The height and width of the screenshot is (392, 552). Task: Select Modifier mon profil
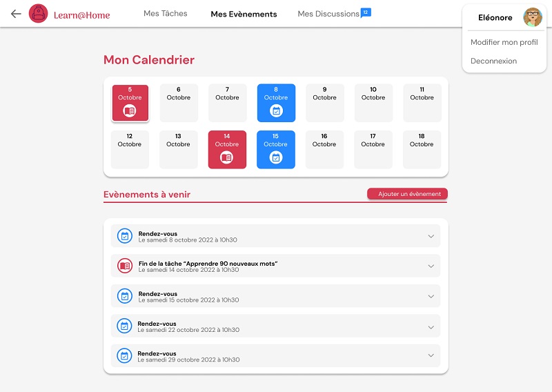click(x=504, y=42)
